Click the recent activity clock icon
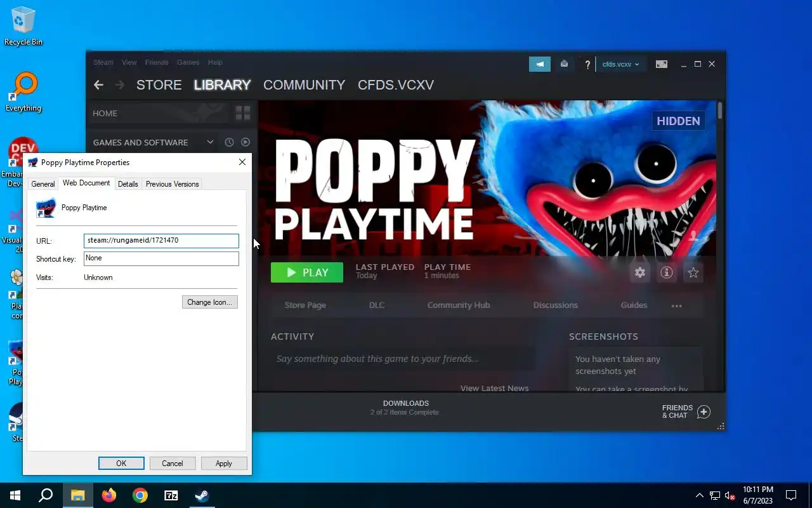The height and width of the screenshot is (508, 812). click(229, 142)
